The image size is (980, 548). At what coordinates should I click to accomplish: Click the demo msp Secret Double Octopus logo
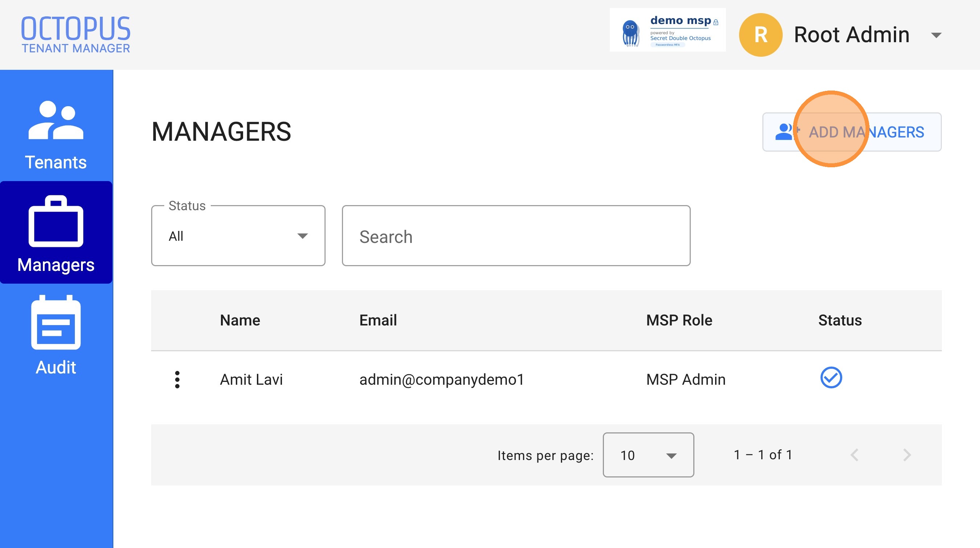[x=667, y=30]
